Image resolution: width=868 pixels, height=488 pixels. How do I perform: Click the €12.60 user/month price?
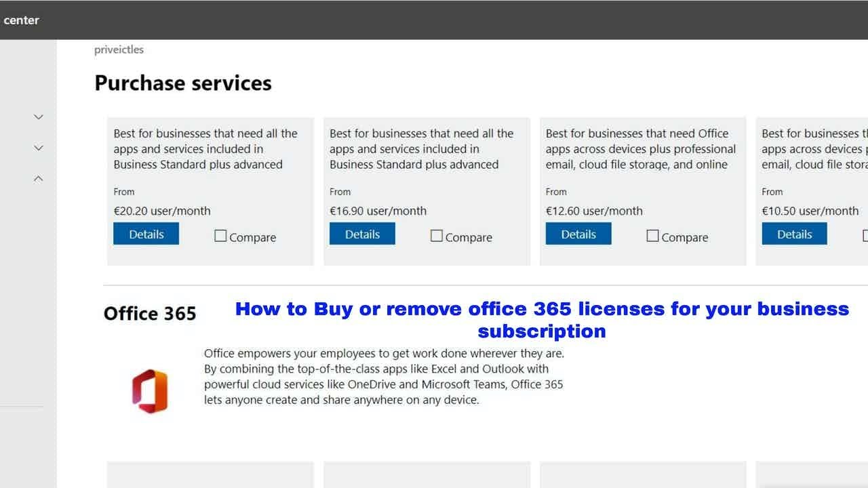coord(594,211)
